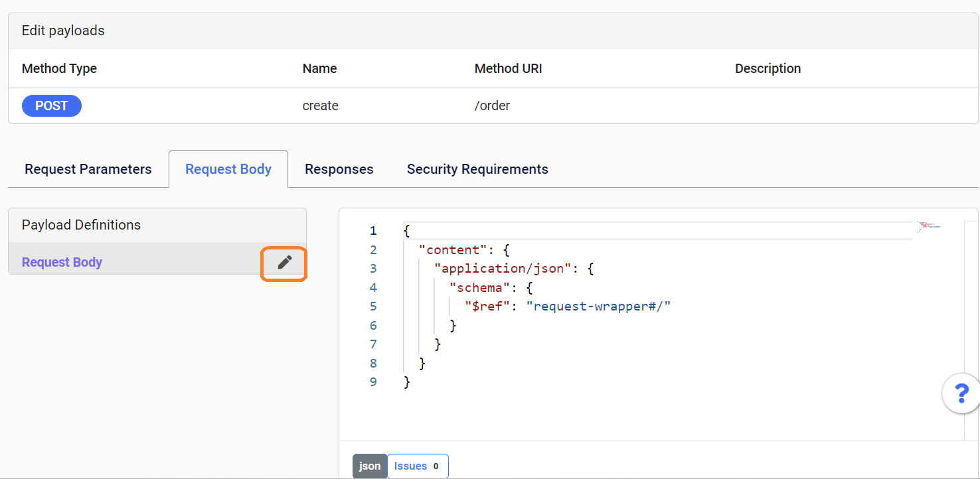
Task: Click line number 5 in the gutter
Action: pyautogui.click(x=373, y=307)
